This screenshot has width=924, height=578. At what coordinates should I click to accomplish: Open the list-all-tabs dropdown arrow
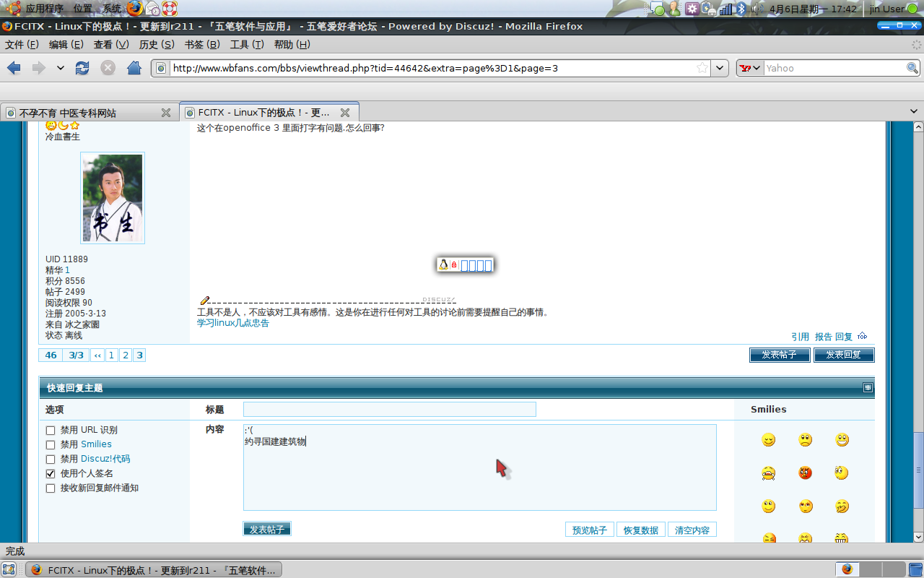click(x=914, y=112)
